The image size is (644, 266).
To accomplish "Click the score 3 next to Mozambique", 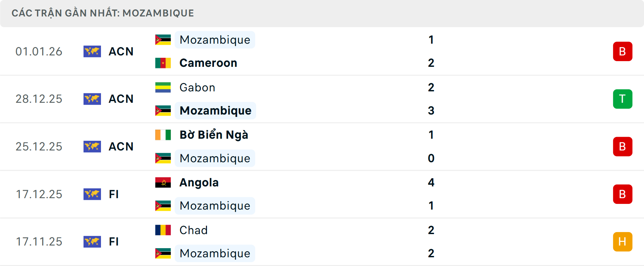I will click(x=431, y=110).
